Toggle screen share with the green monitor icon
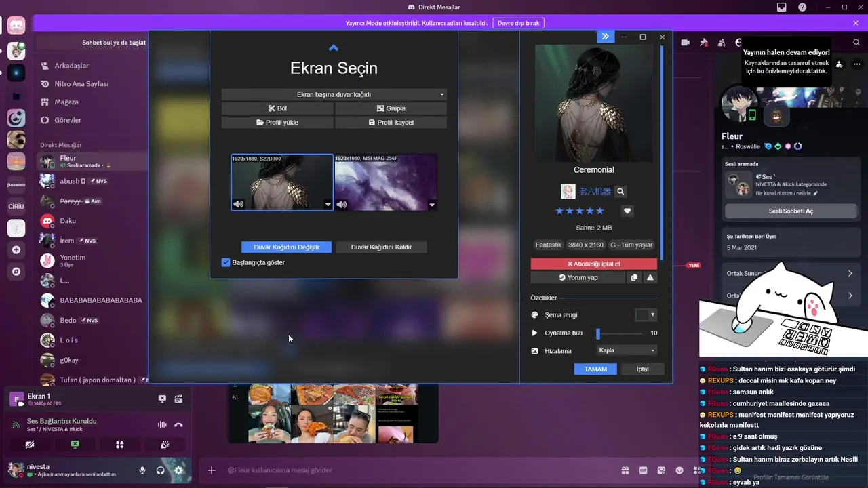Image resolution: width=868 pixels, height=488 pixels. tap(75, 445)
